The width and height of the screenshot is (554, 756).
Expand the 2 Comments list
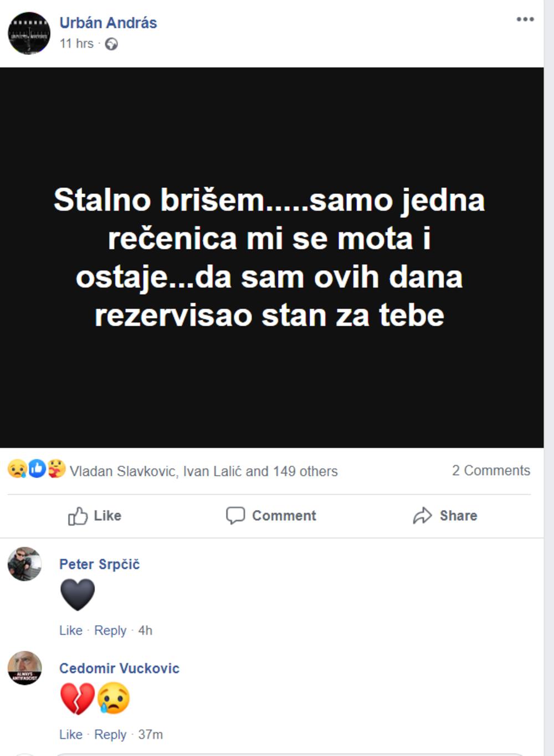point(491,470)
